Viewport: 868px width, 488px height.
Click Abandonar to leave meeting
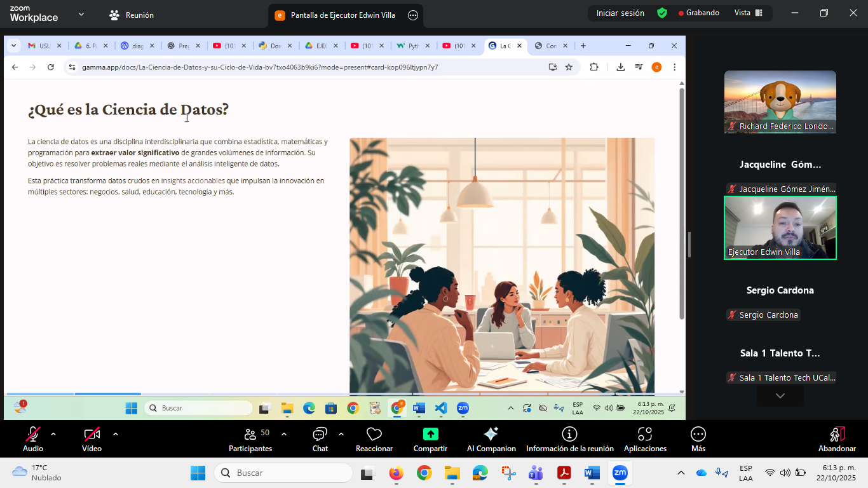[x=837, y=438]
